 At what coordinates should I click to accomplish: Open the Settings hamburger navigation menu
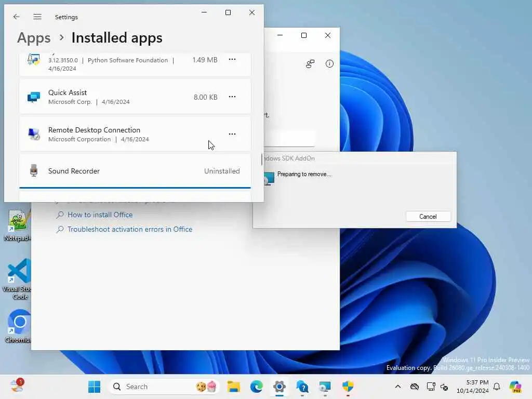pyautogui.click(x=37, y=17)
